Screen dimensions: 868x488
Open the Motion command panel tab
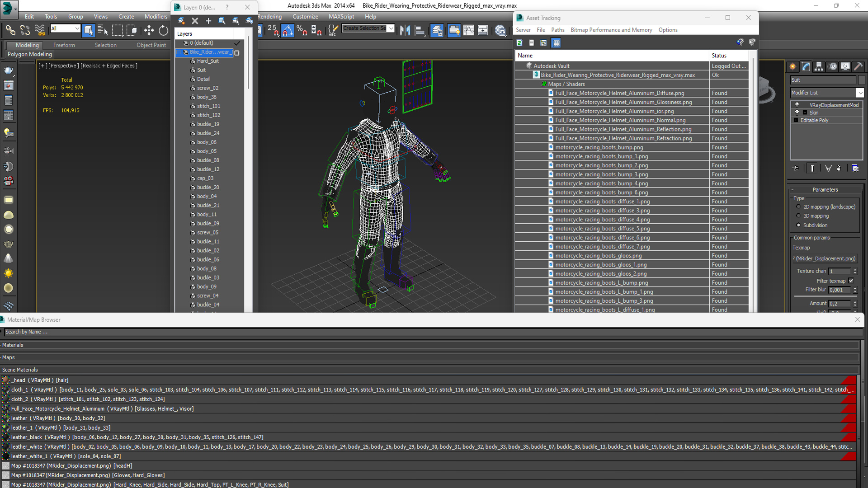833,66
